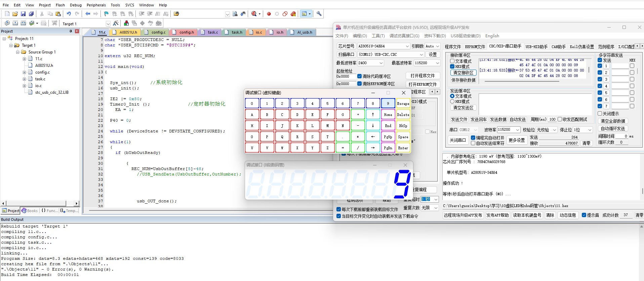This screenshot has height=281, width=644.
Task: Click the Navigate Backwards blue arrow
Action: pyautogui.click(x=88, y=14)
